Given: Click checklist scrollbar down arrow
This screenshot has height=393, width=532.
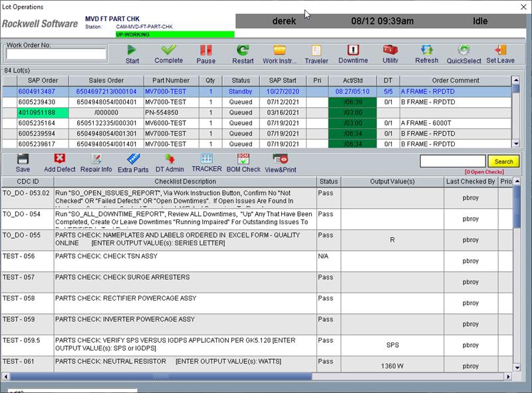Looking at the screenshot, I should (517, 368).
